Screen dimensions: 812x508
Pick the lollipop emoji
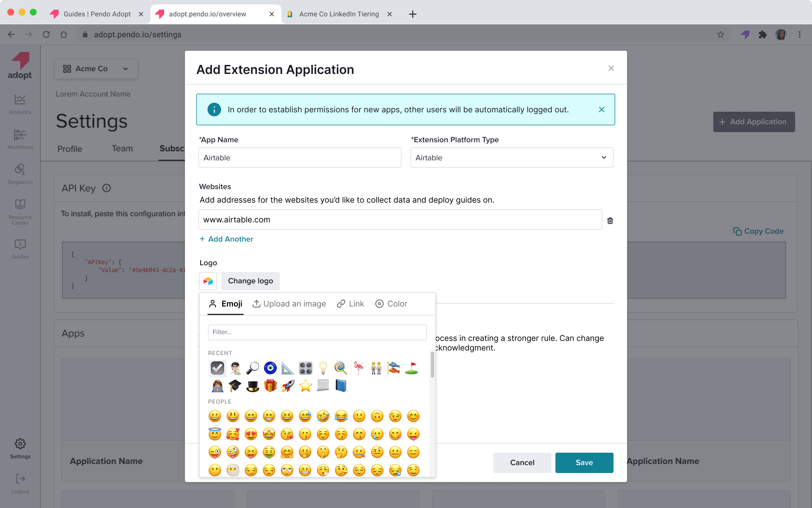(341, 368)
